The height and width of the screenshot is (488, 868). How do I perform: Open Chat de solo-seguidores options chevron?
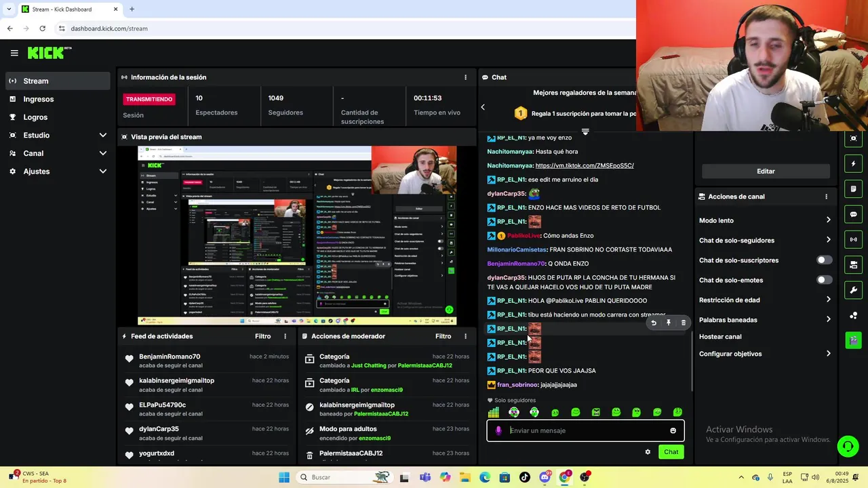(x=828, y=240)
